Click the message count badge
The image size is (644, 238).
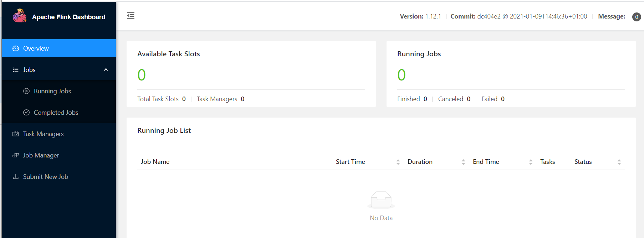(636, 17)
